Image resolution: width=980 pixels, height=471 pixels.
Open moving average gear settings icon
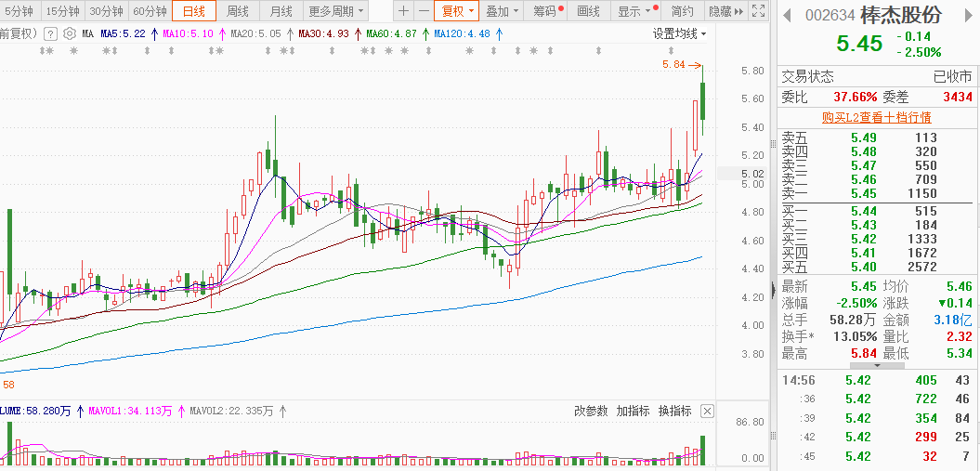coord(70,33)
